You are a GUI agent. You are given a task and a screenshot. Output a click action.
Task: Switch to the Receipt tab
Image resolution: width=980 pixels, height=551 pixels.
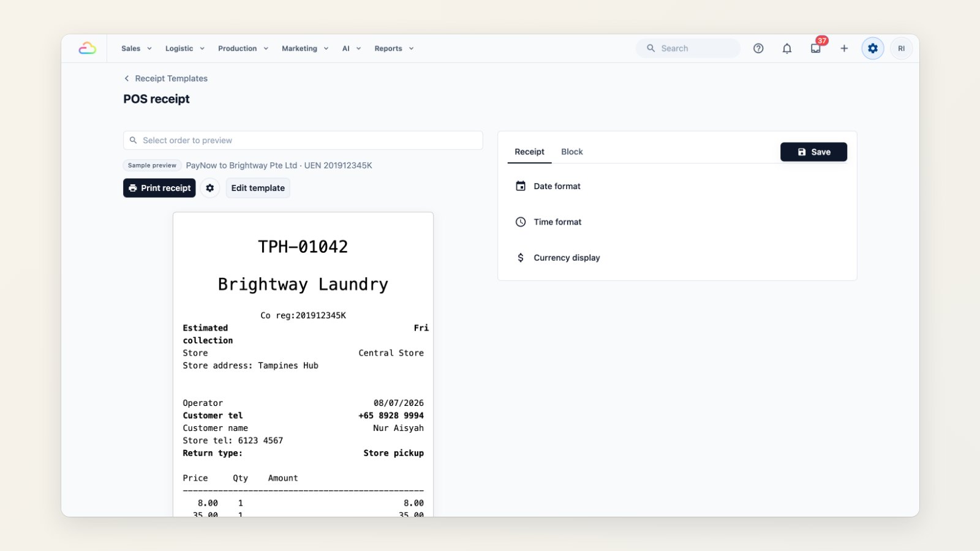click(529, 152)
